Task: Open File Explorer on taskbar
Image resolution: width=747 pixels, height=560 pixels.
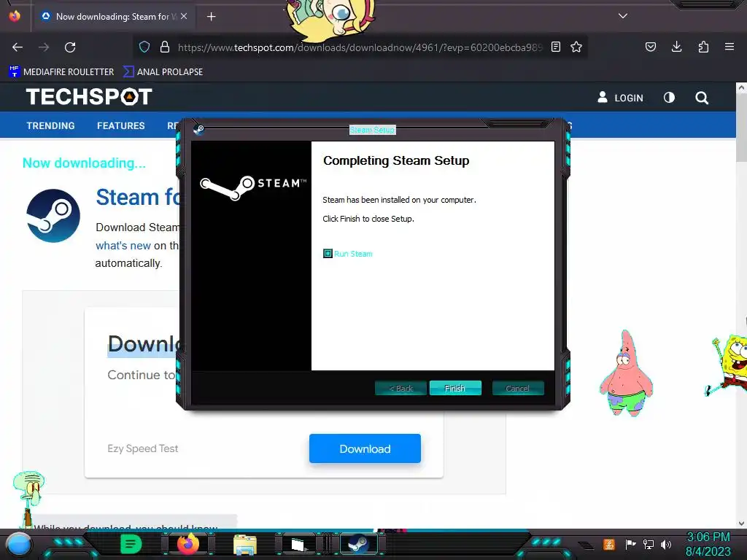Action: tap(245, 544)
